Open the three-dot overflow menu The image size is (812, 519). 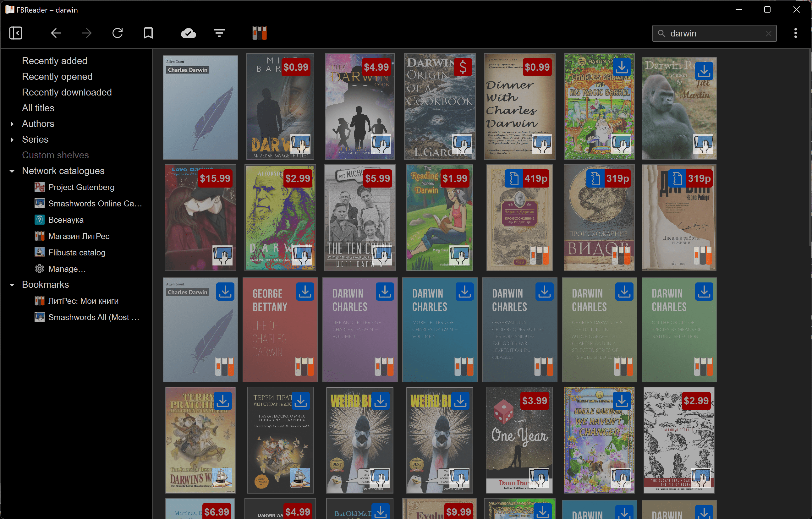pos(795,33)
